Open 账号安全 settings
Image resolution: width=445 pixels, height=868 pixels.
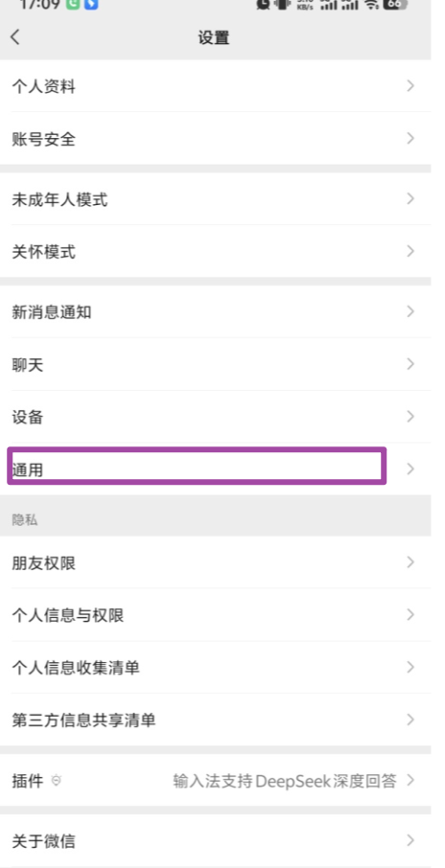(x=215, y=138)
